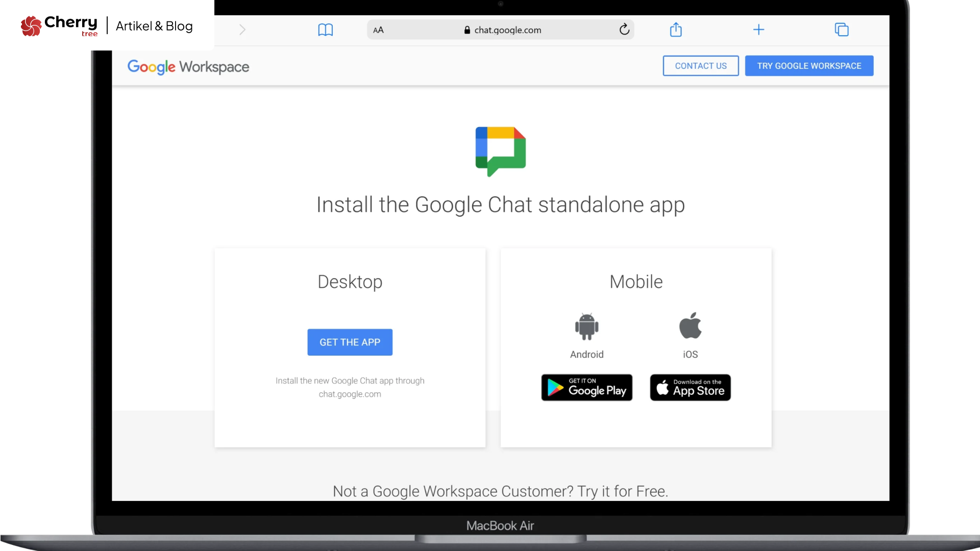Tap the AA reader text-size control

378,30
